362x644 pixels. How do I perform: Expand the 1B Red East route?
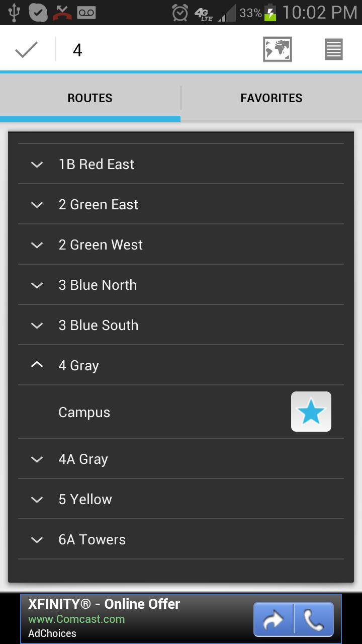tap(37, 164)
